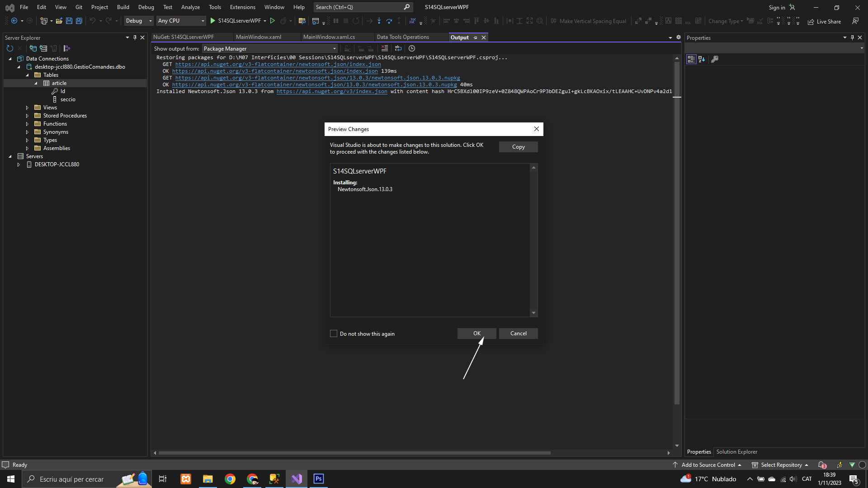Click Clear All in Output toolbar
The height and width of the screenshot is (488, 868).
tap(385, 48)
